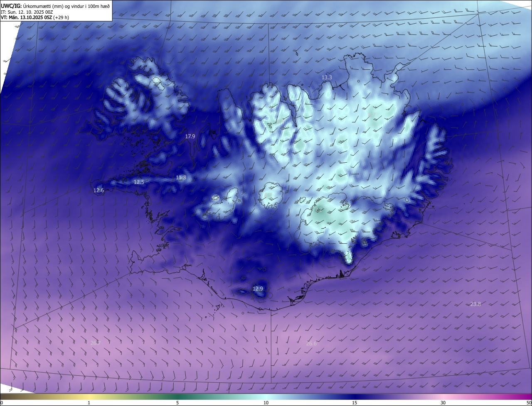Click the "VT: Mán. 13.10.2025 05Z (+29 h)" line
Image resolution: width=532 pixels, height=406 pixels.
pyautogui.click(x=35, y=17)
